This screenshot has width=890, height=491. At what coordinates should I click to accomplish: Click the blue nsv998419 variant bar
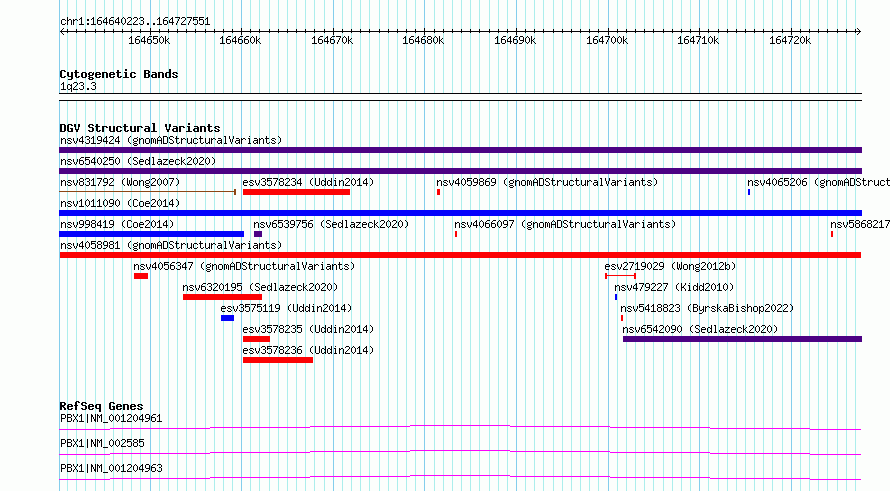(x=152, y=234)
